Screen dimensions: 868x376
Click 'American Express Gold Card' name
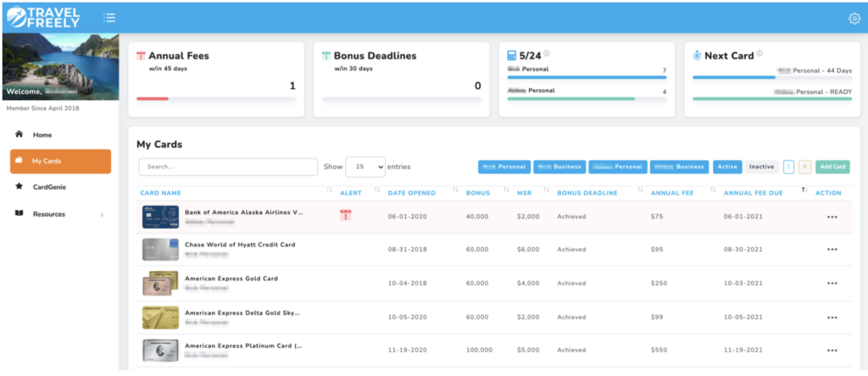pos(231,279)
